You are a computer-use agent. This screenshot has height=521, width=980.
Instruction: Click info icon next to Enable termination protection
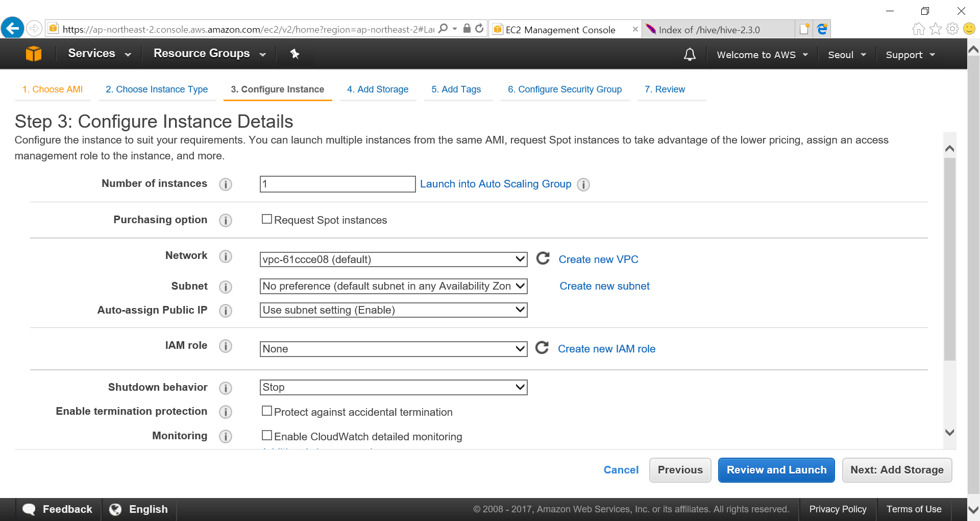click(x=226, y=412)
